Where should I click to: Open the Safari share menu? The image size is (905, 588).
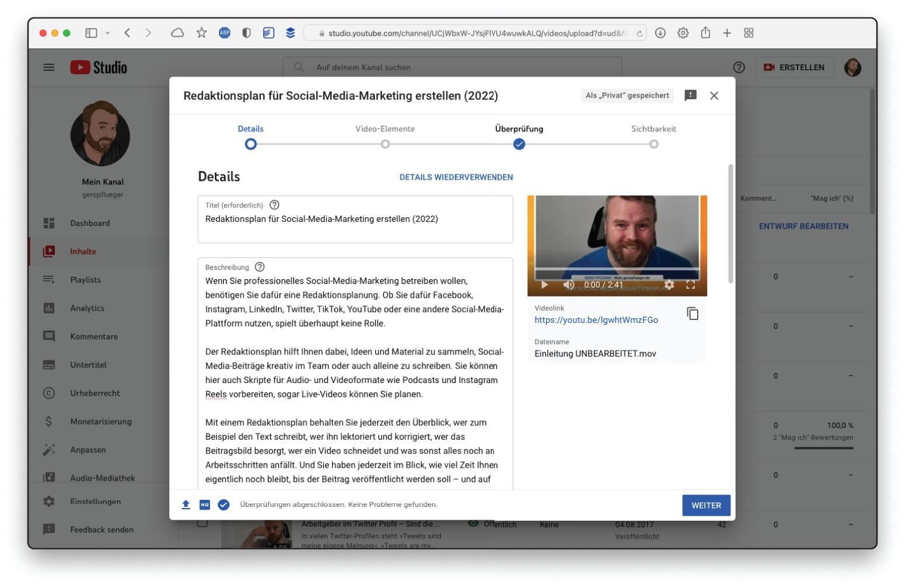705,33
